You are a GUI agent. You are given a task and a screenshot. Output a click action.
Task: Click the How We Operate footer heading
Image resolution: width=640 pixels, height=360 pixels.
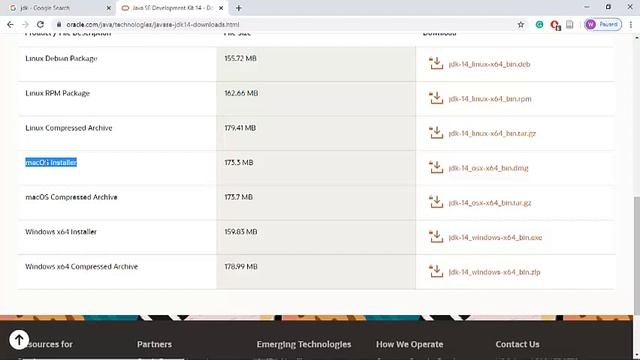pos(409,344)
